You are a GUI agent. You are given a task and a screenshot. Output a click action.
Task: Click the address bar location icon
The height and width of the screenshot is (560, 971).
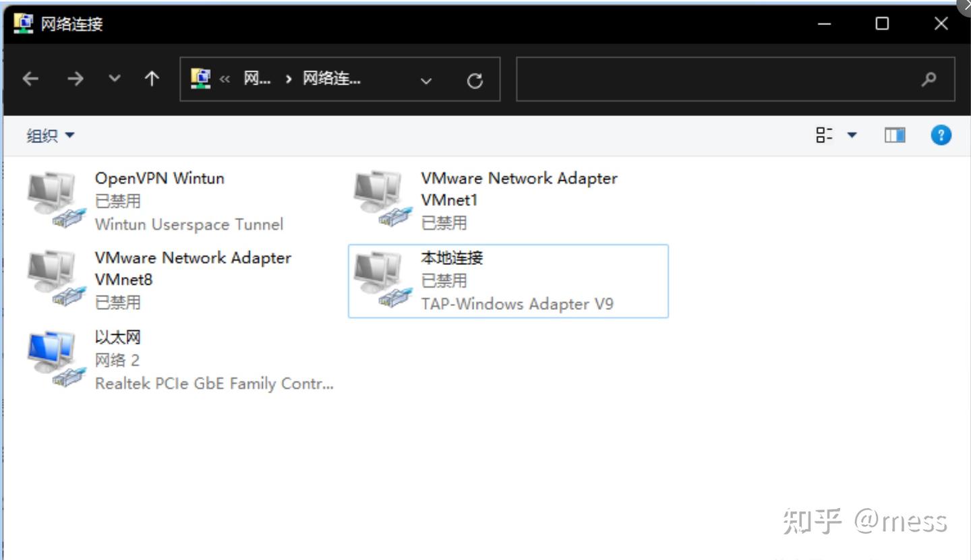200,79
